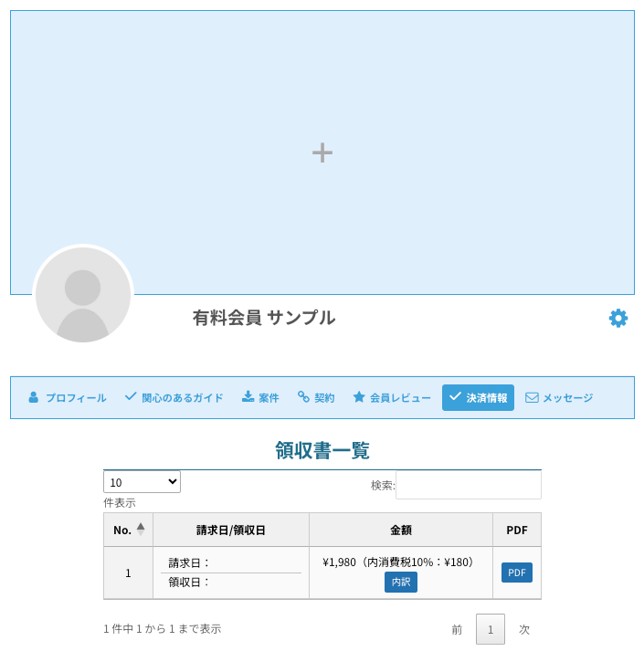View the 会員レビュー tab
The height and width of the screenshot is (662, 644).
pos(391,398)
